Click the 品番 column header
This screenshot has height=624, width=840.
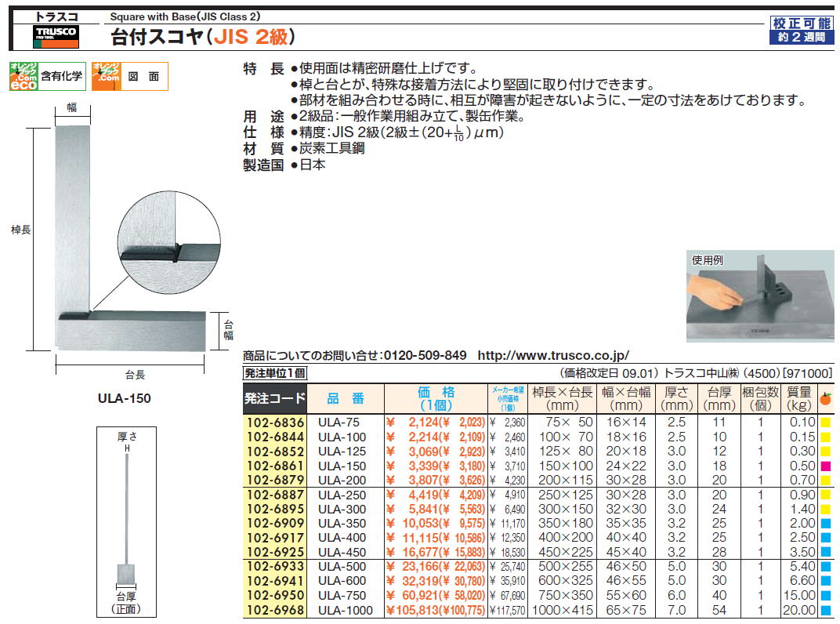346,398
